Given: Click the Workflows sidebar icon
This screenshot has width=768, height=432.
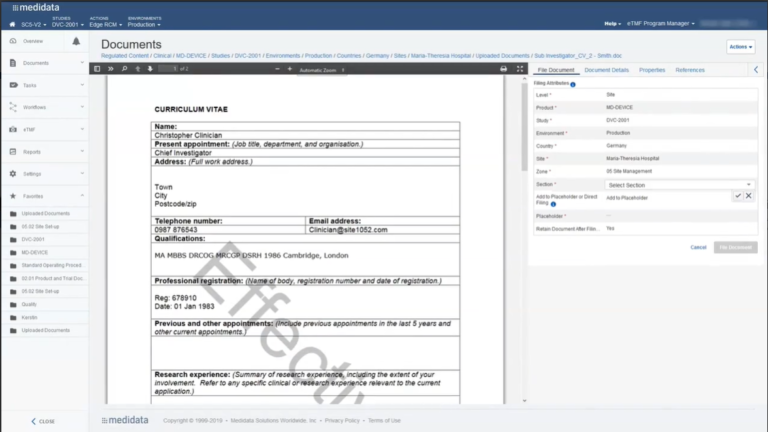Looking at the screenshot, I should pyautogui.click(x=13, y=107).
